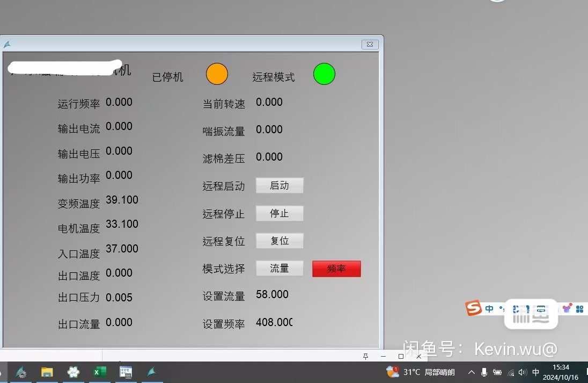The width and height of the screenshot is (588, 383).
Task: Click the pin icon on bottom window
Action: coord(366,356)
